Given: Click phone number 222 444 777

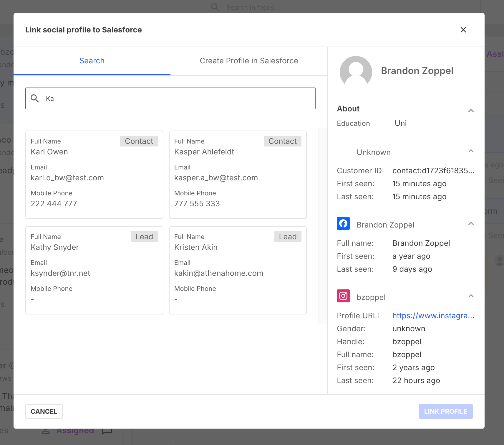Looking at the screenshot, I should click(x=54, y=204).
